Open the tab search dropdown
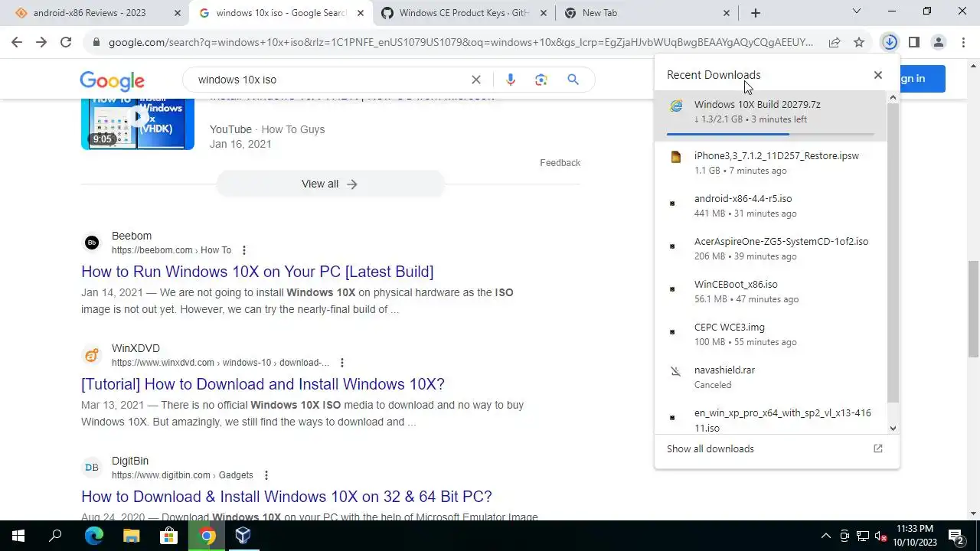This screenshot has width=980, height=551. coord(857,11)
